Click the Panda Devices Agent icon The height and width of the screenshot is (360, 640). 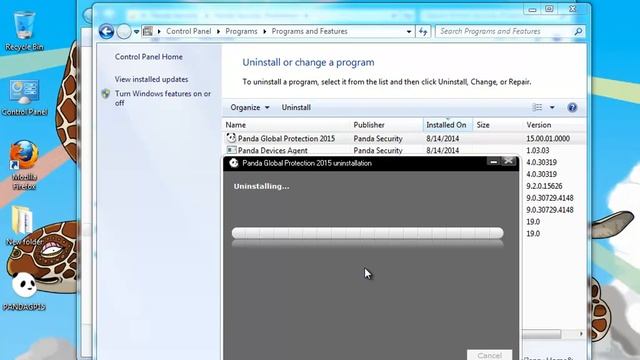(231, 150)
